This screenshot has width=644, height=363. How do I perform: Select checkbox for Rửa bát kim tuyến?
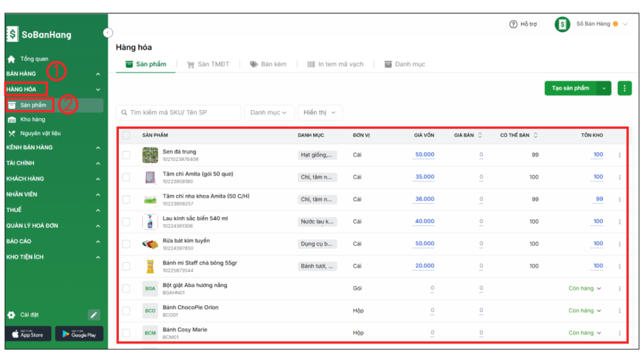[126, 244]
